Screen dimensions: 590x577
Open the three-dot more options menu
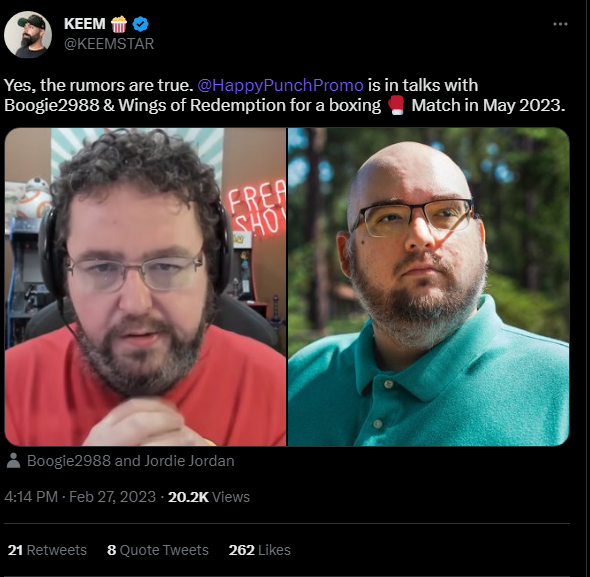click(x=560, y=24)
